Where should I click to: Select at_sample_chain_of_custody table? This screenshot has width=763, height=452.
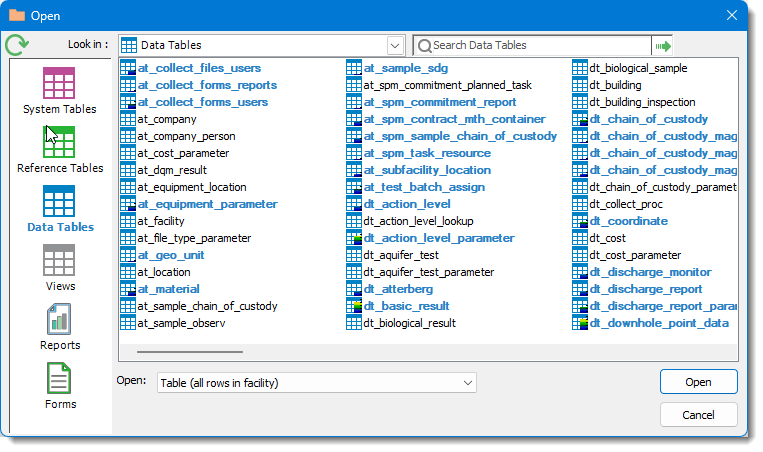coord(207,306)
